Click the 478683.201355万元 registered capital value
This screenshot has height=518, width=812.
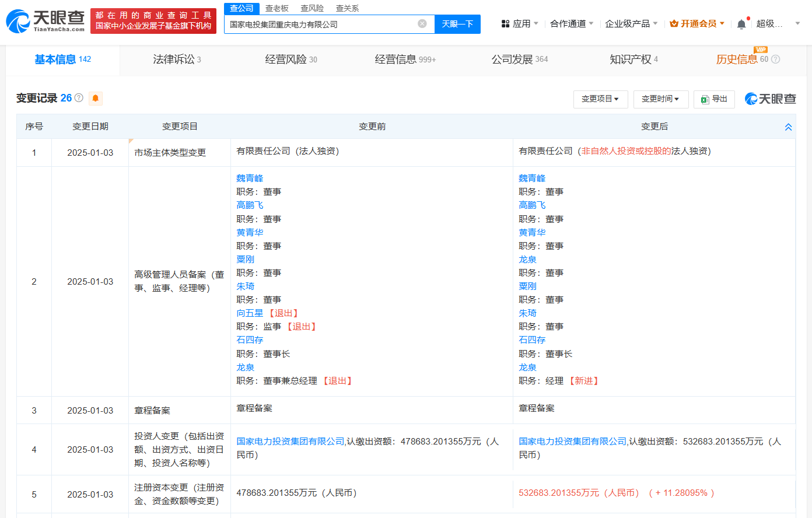[296, 493]
